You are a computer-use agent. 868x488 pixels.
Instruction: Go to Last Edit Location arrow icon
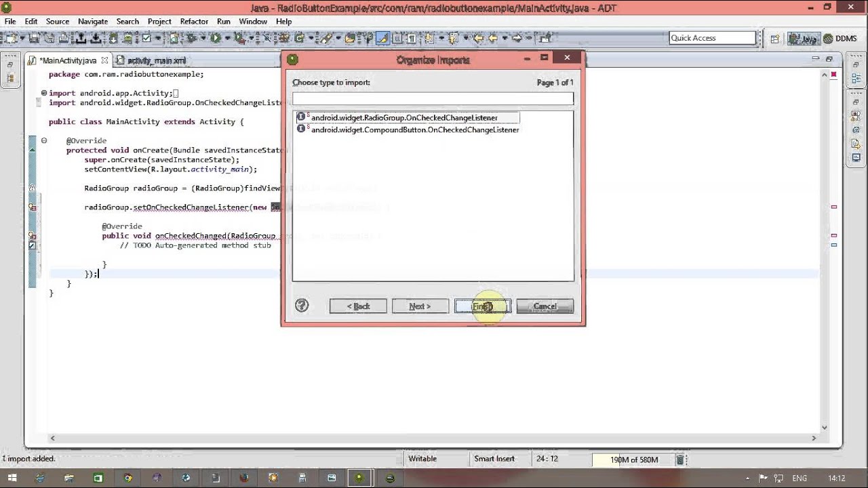tap(478, 39)
